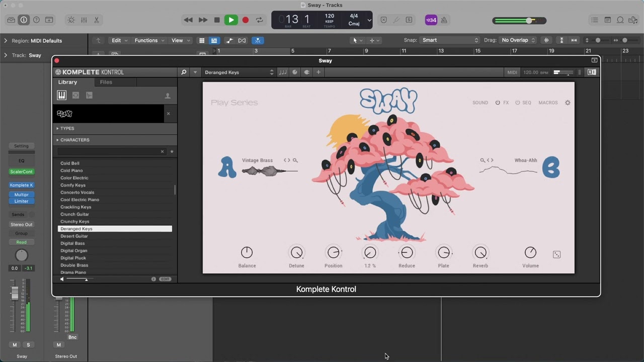The height and width of the screenshot is (362, 644).
Task: Click the MACROS button
Action: coord(548,103)
